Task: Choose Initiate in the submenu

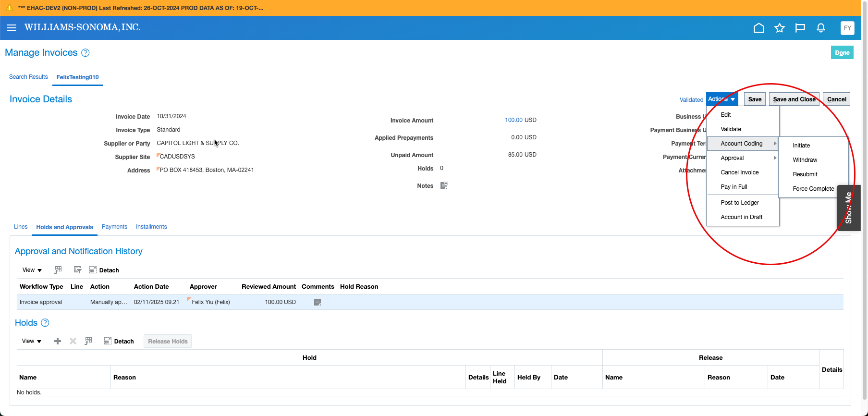Action: 801,146
